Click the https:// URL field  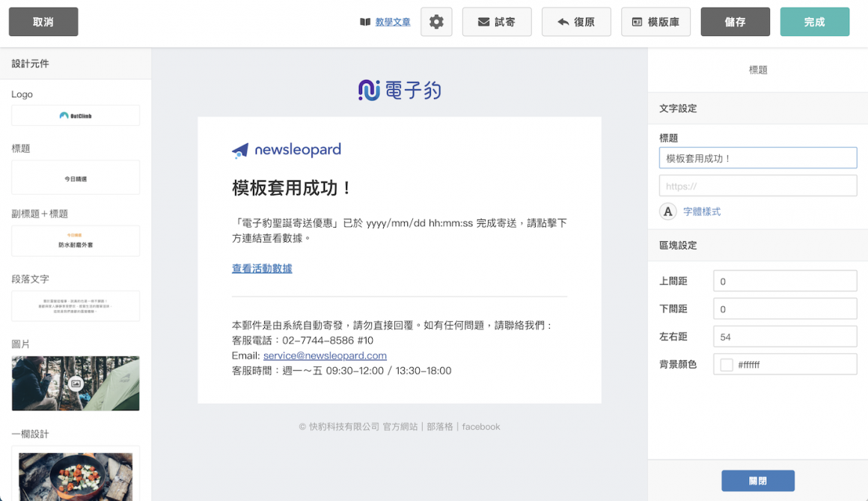pos(757,185)
